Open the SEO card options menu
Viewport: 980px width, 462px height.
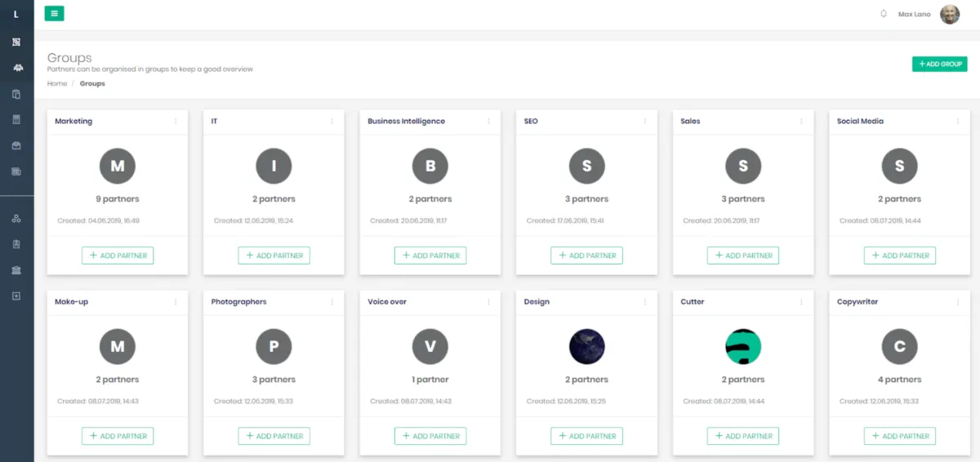point(645,122)
